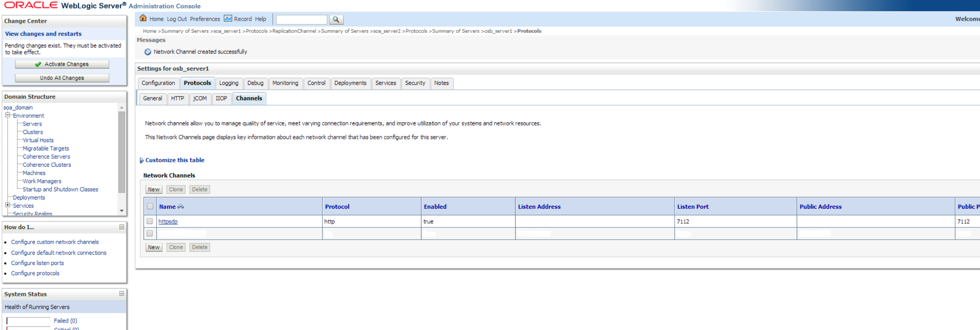Select the jCOM subtab
980x330 pixels.
click(x=200, y=99)
